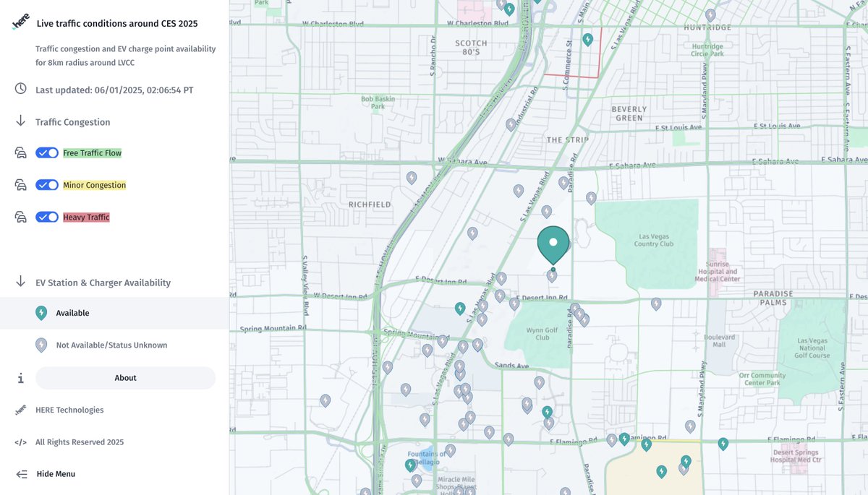Click the small HERE logo near HERE Technologies
The image size is (868, 495).
[x=21, y=410]
